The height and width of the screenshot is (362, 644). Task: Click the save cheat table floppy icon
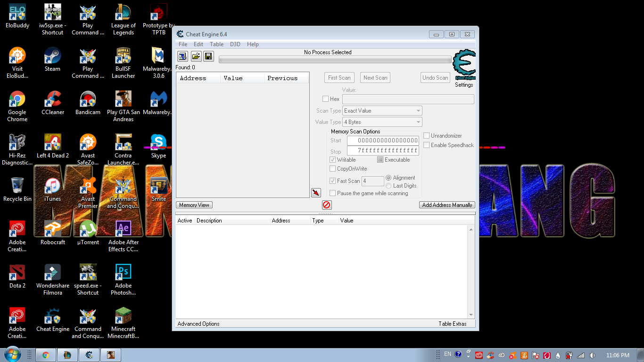(208, 56)
